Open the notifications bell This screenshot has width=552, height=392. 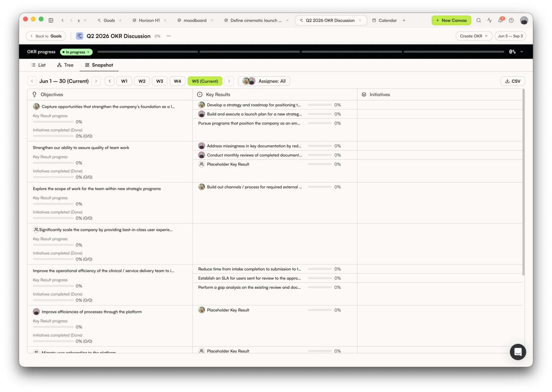(501, 20)
